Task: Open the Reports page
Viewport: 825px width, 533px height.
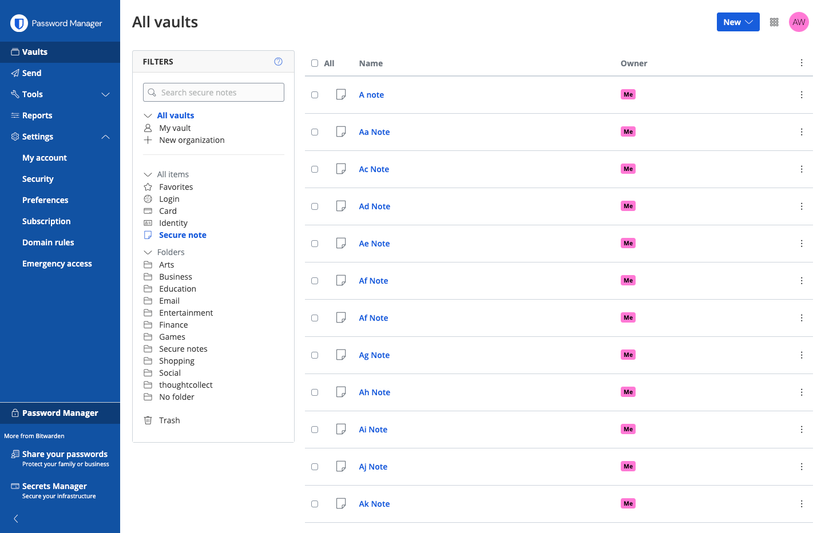Action: click(37, 116)
